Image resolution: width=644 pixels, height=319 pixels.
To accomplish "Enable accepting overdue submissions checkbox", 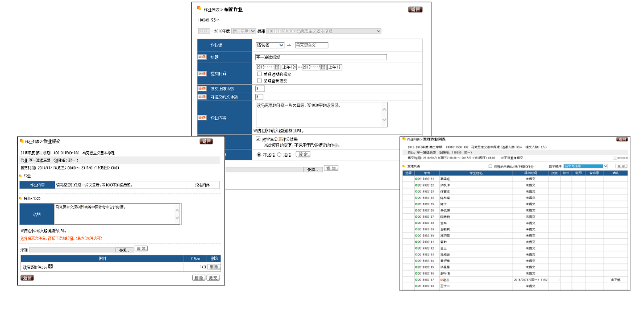I will tap(259, 74).
